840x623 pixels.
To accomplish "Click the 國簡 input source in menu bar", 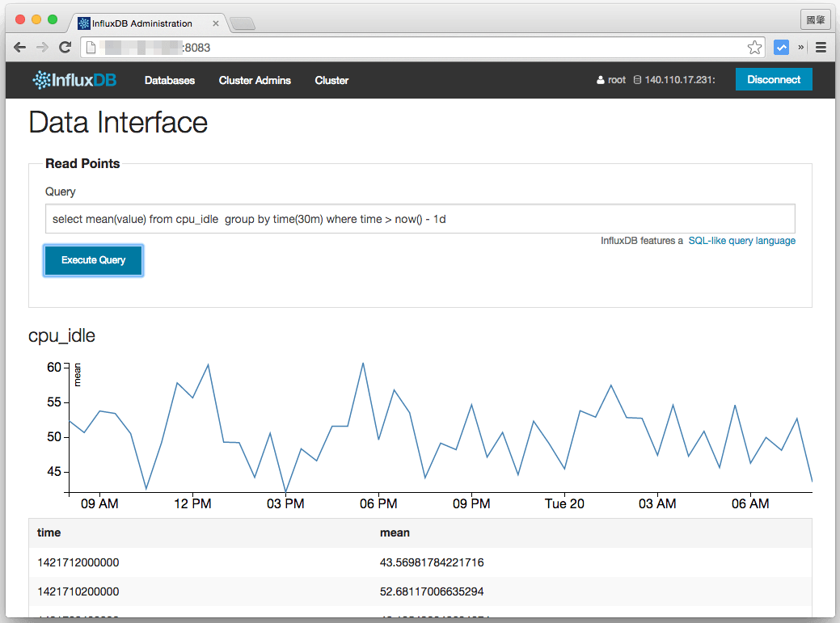I will click(815, 19).
